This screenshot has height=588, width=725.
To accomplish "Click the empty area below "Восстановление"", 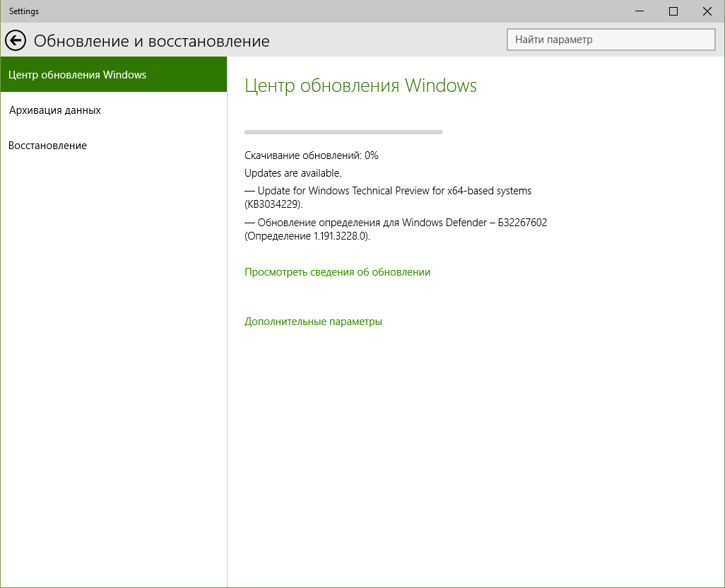I will coord(113,353).
